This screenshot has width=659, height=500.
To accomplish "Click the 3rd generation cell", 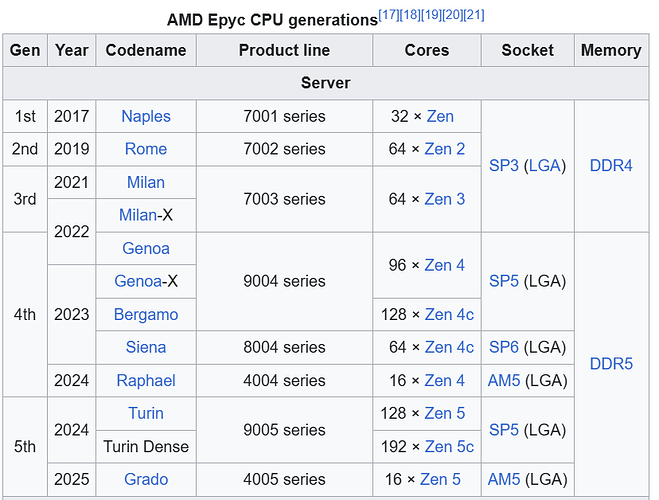I will [x=25, y=199].
